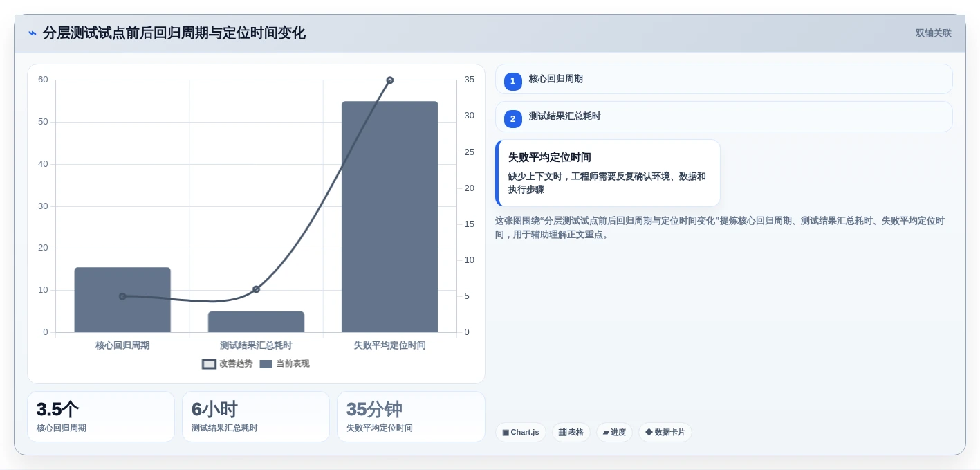Open the 35分钟 失败平均定位时间 stat card
This screenshot has width=980, height=470.
[411, 417]
